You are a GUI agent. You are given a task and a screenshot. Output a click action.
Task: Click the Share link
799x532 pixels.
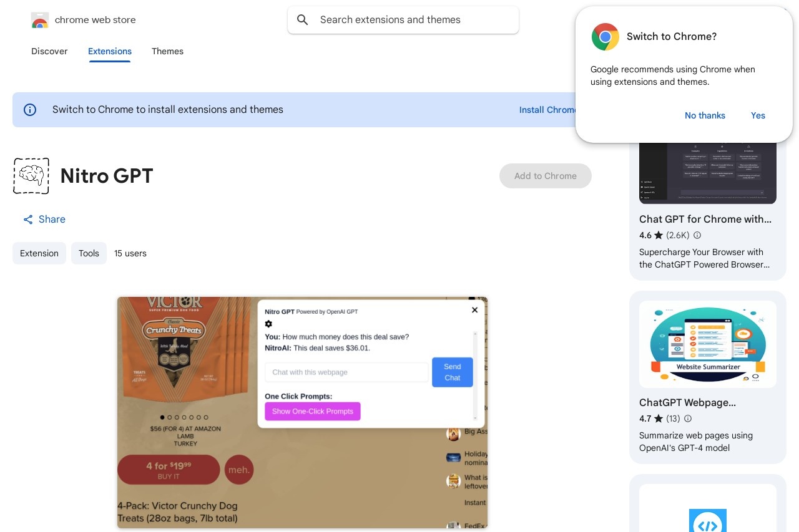coord(44,220)
